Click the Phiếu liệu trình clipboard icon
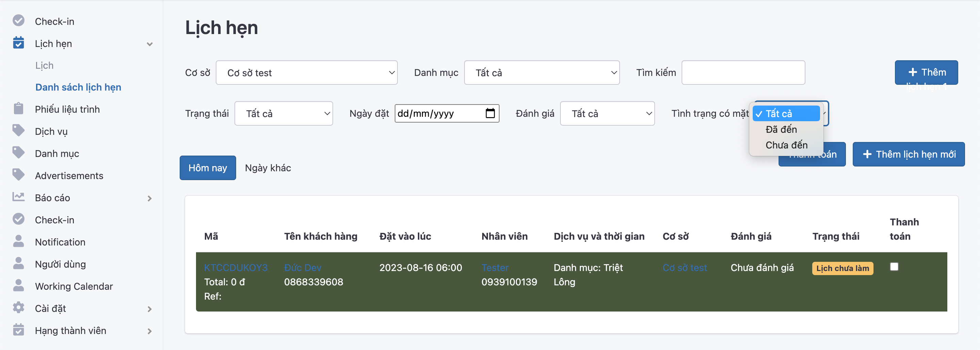The image size is (980, 350). click(x=18, y=109)
